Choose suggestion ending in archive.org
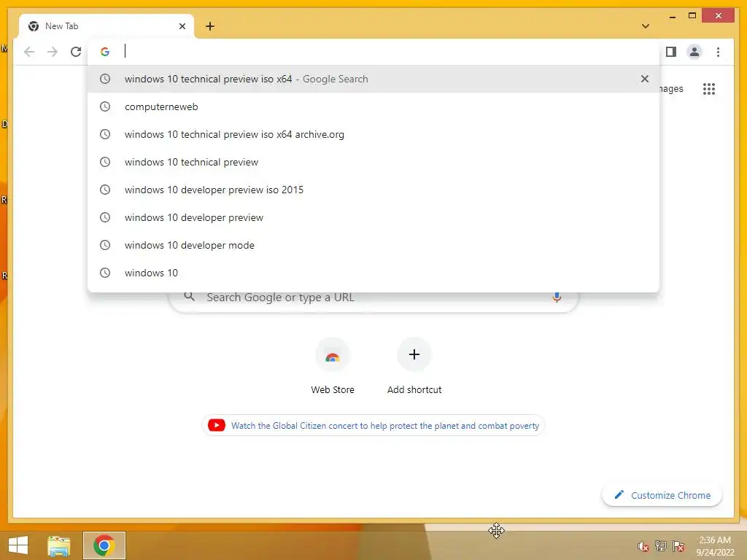 click(x=373, y=134)
